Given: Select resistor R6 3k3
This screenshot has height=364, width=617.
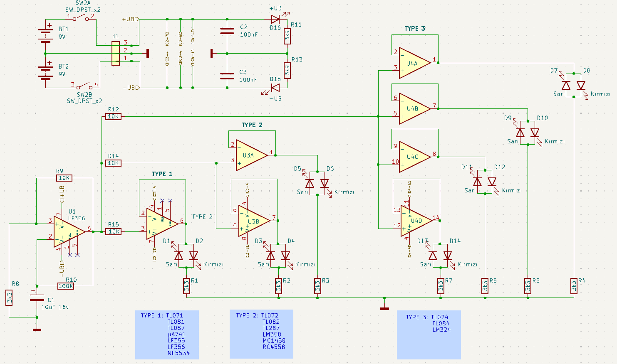Looking at the screenshot, I should pyautogui.click(x=485, y=286).
